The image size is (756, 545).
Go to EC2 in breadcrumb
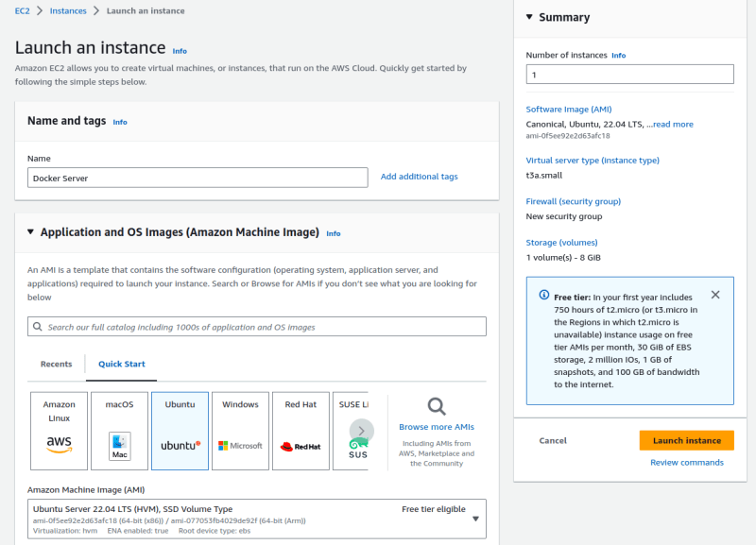click(22, 11)
